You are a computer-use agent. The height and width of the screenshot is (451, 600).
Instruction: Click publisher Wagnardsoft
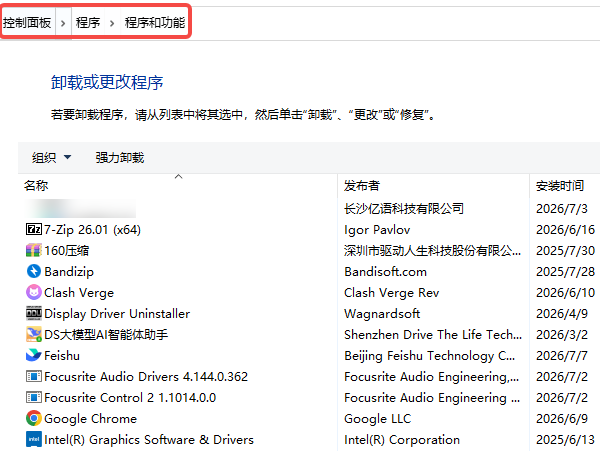[382, 313]
